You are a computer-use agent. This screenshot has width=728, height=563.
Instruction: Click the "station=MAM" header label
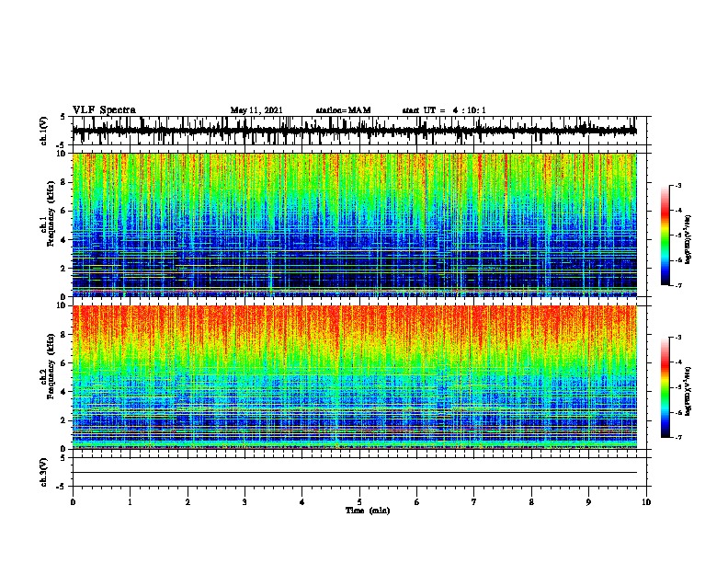[343, 110]
